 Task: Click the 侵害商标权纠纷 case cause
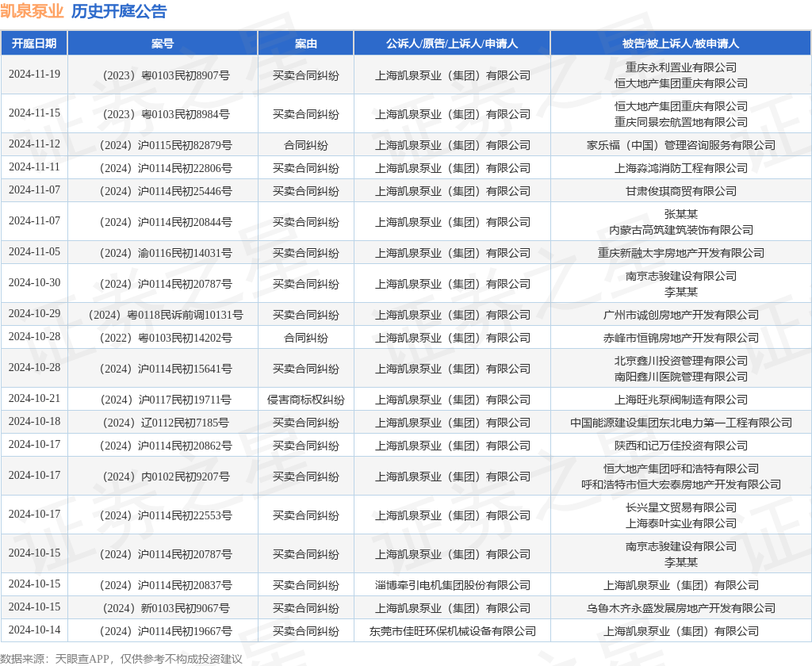tap(305, 400)
